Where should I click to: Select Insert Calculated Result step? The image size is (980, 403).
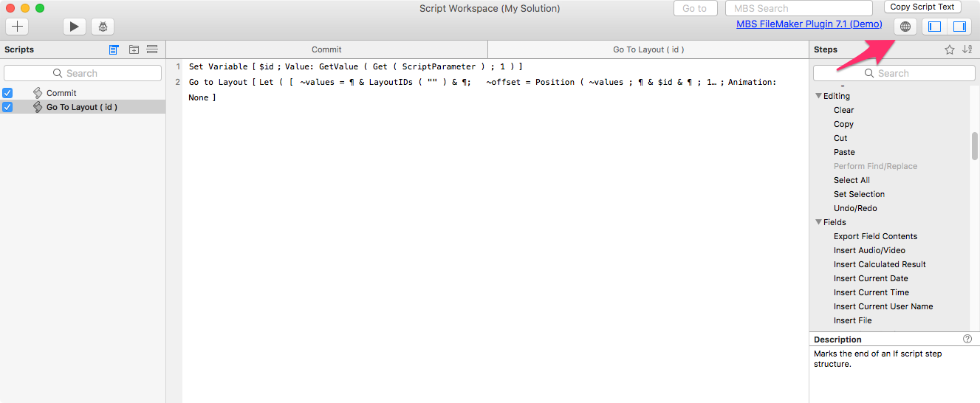[880, 264]
